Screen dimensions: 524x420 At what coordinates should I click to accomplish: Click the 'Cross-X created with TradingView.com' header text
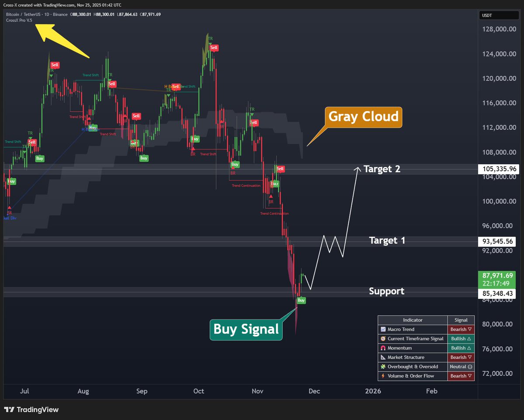(x=38, y=5)
